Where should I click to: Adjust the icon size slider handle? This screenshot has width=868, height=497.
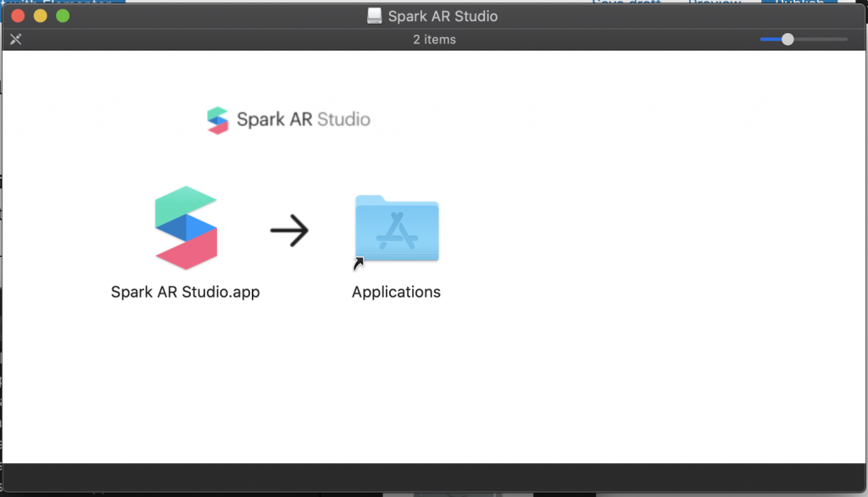click(x=787, y=39)
